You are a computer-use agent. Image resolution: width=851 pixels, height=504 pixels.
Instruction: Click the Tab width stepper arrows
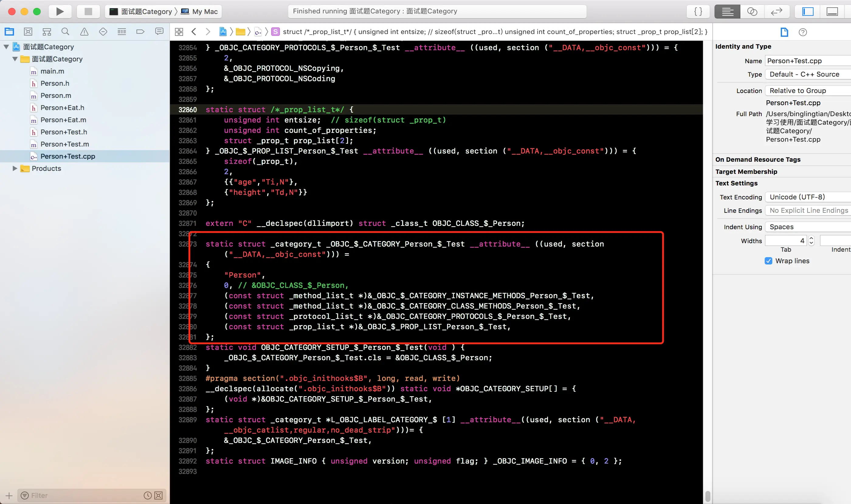point(811,241)
